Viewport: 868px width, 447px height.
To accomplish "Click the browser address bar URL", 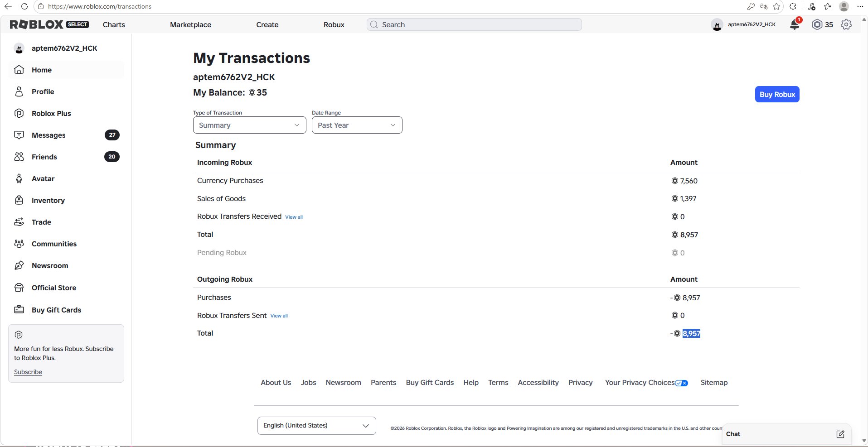I will pyautogui.click(x=100, y=6).
